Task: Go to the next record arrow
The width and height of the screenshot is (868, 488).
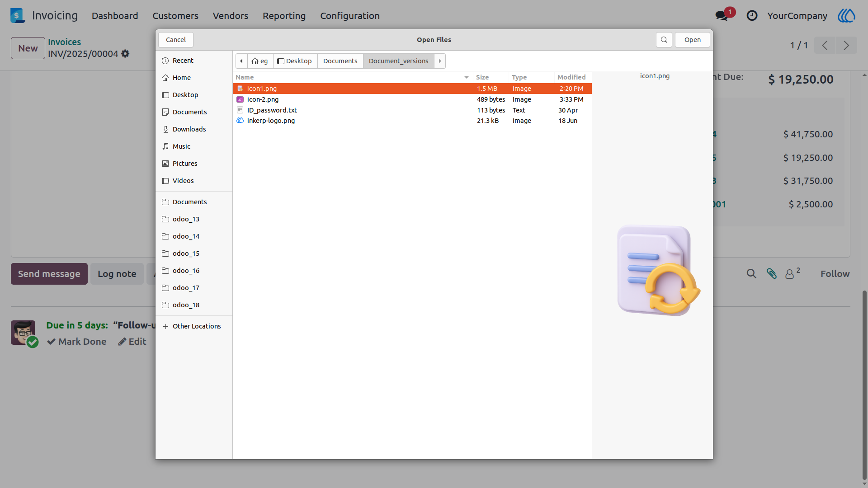Action: pos(846,45)
